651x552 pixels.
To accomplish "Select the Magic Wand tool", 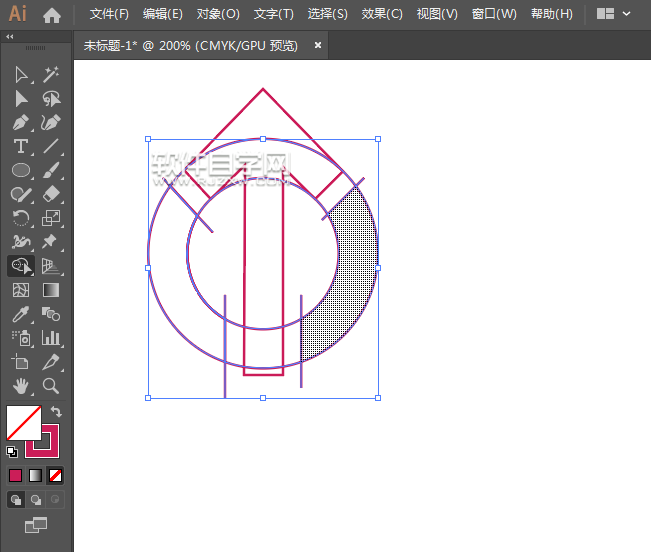I will click(x=51, y=75).
